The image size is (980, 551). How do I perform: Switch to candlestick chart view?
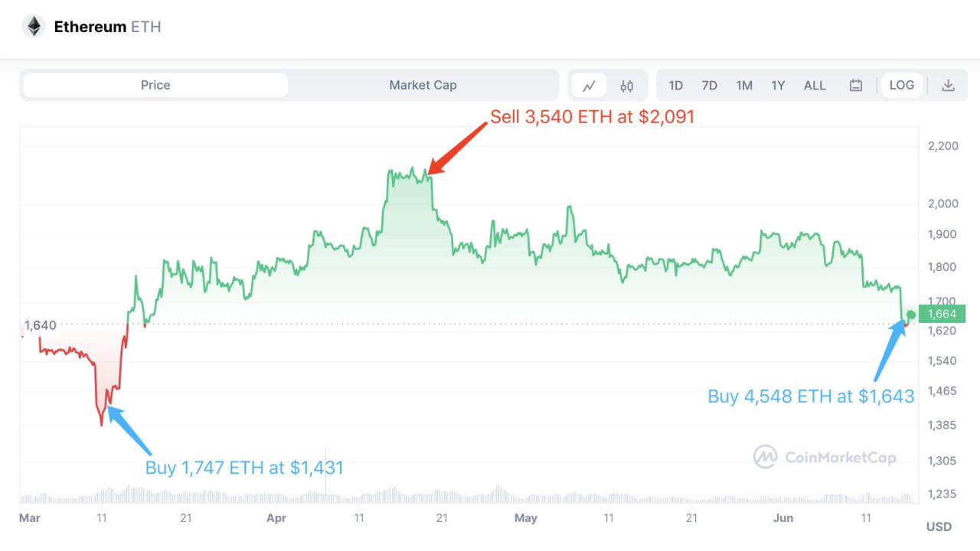tap(626, 85)
